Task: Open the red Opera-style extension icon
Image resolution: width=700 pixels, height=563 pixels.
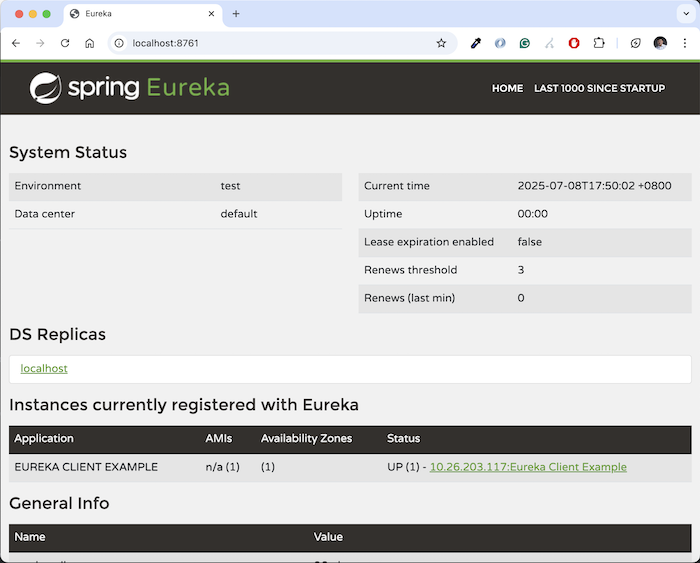Action: pyautogui.click(x=574, y=43)
